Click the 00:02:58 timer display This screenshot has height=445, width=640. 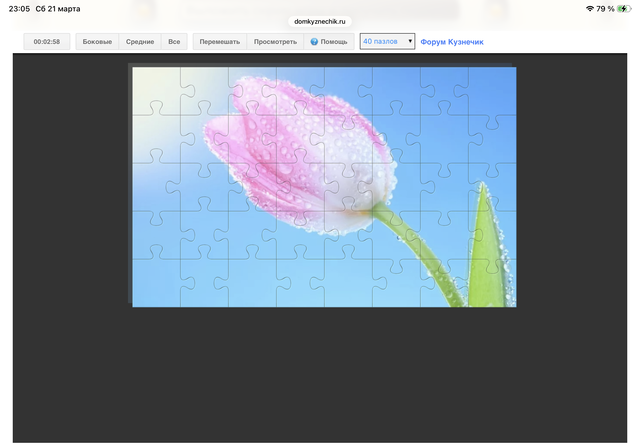click(x=47, y=42)
